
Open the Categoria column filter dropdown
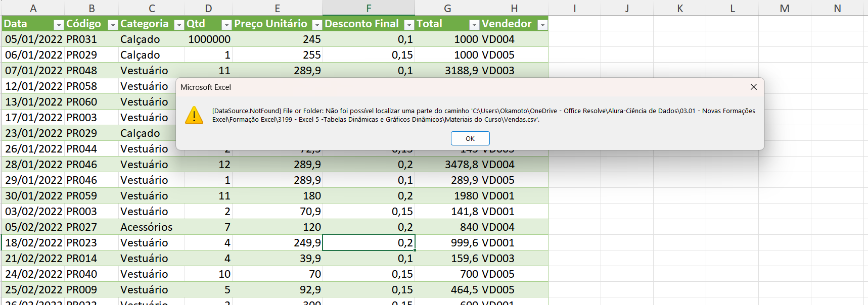pos(179,25)
